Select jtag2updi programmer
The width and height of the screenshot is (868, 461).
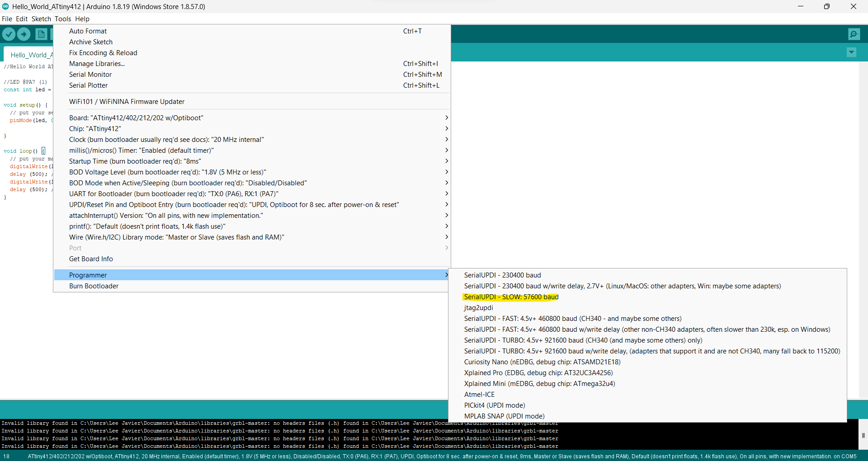click(647, 308)
